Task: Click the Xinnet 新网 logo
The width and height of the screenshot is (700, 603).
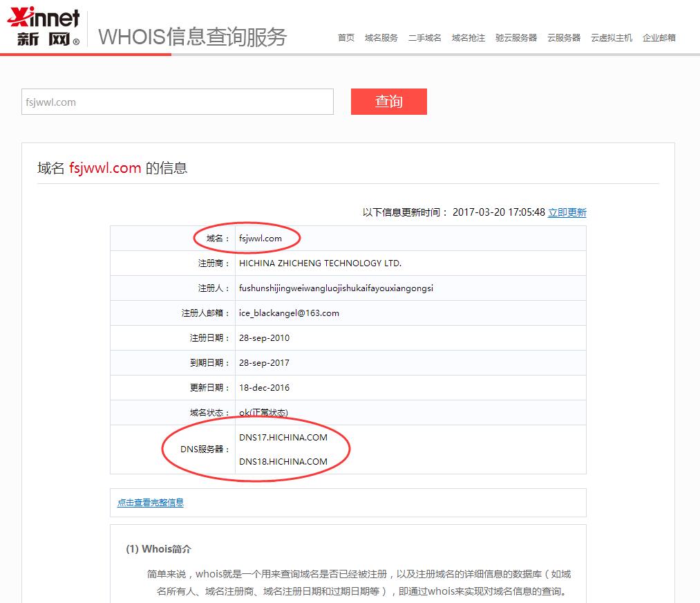Action: coord(43,28)
